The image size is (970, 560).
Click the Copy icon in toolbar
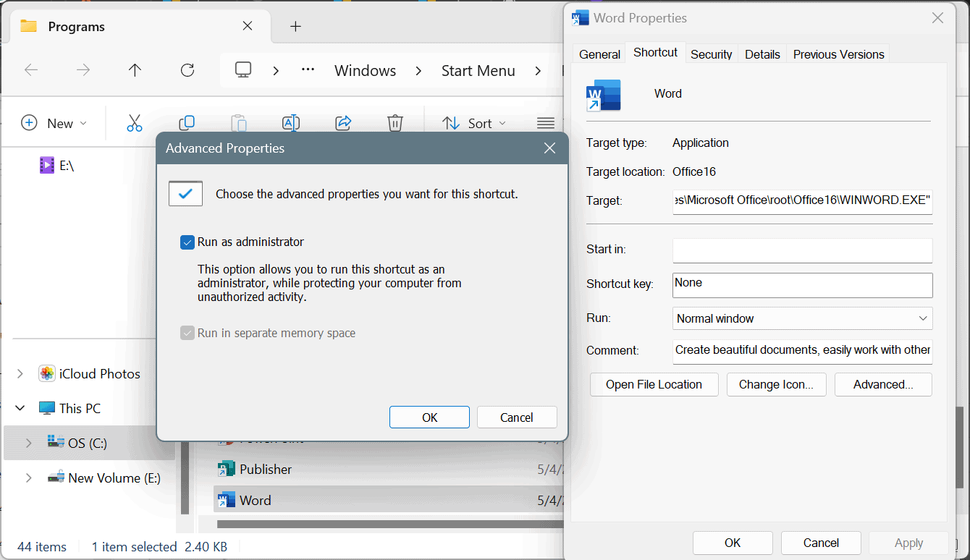[x=187, y=123]
